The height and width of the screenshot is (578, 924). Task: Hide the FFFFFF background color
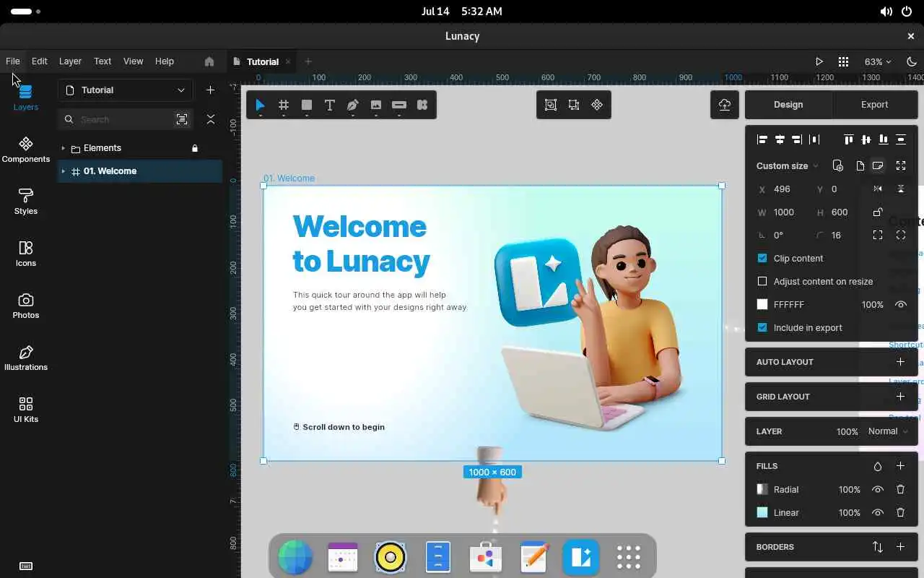pos(901,304)
